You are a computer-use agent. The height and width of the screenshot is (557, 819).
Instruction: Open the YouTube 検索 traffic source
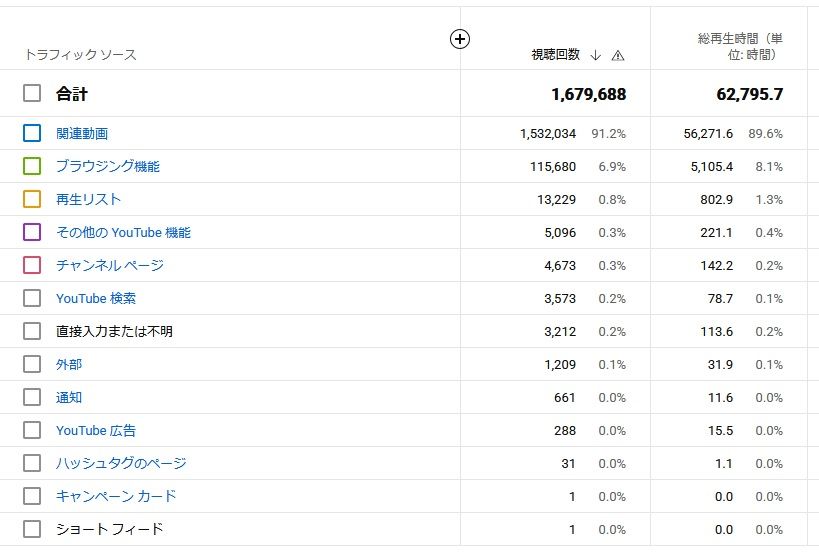(96, 298)
